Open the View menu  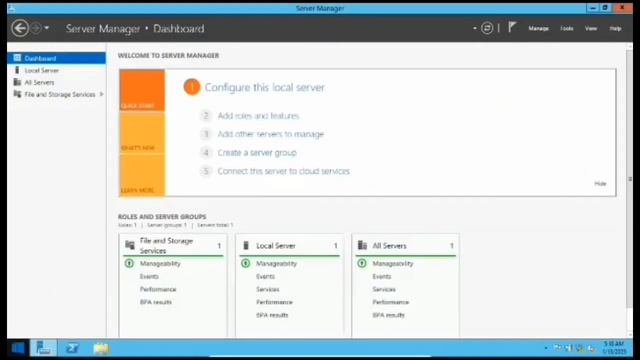591,29
